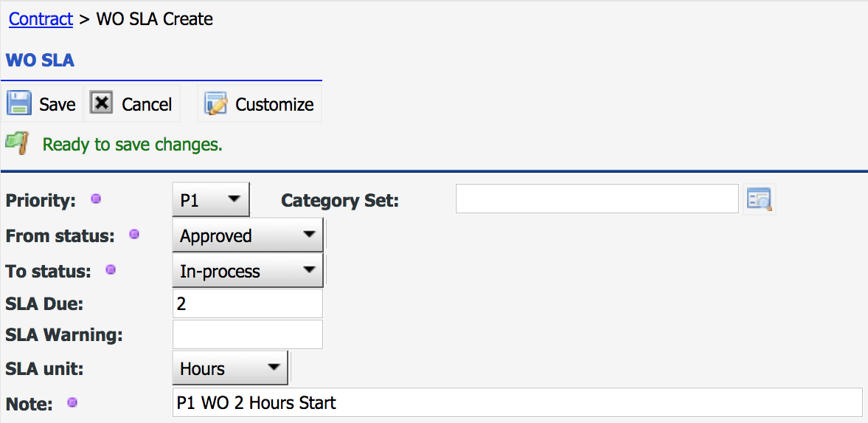Click the purple dot next to Priority
868x423 pixels.
coord(96,199)
